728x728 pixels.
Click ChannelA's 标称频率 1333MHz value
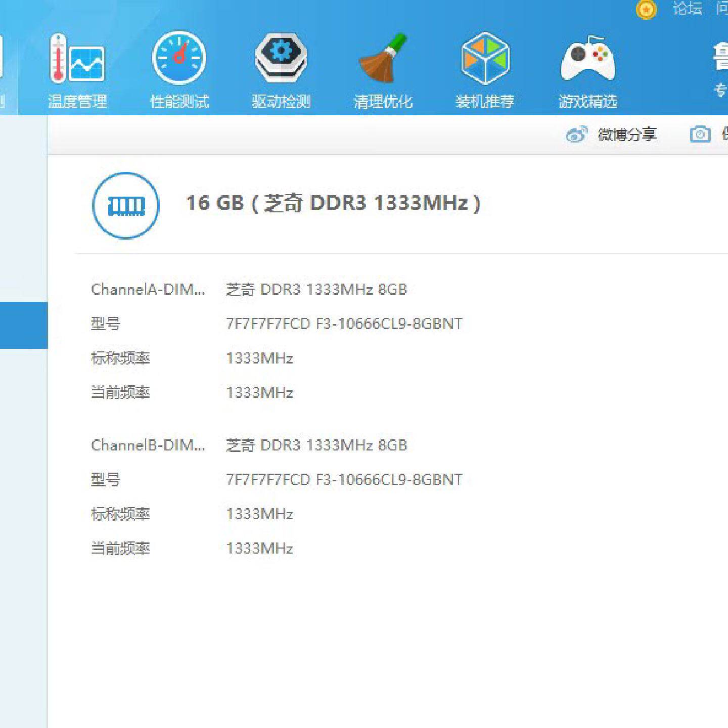[260, 358]
